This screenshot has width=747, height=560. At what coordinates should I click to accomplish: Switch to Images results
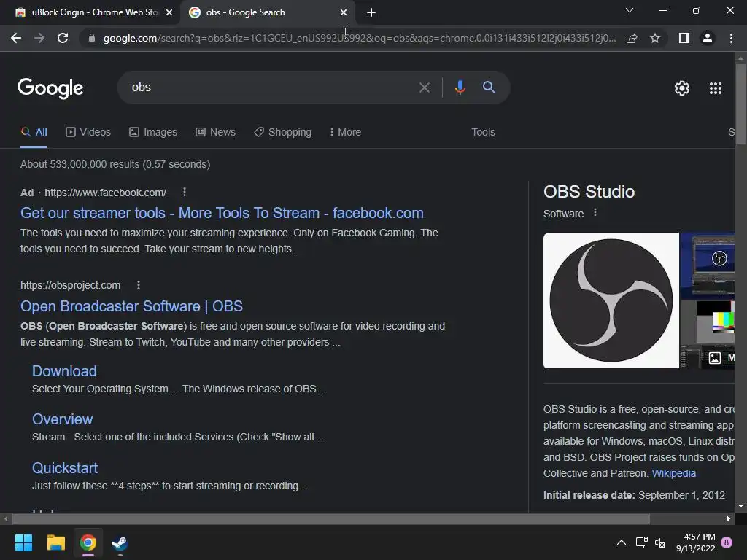pos(153,133)
